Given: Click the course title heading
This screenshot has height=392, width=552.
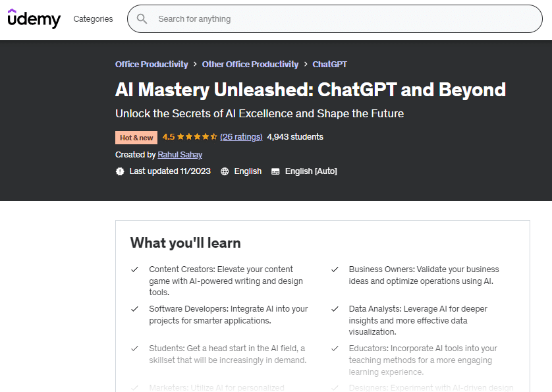Looking at the screenshot, I should click(x=310, y=90).
